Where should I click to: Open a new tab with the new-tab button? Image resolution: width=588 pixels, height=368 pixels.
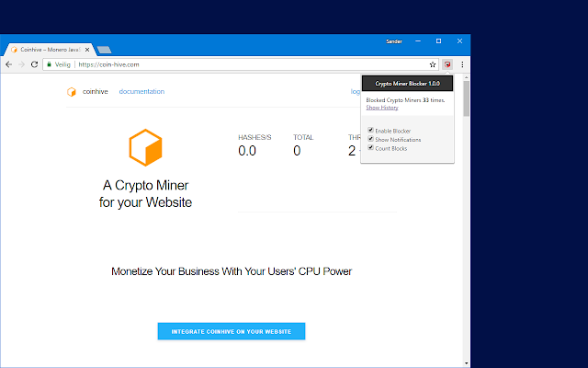click(104, 50)
